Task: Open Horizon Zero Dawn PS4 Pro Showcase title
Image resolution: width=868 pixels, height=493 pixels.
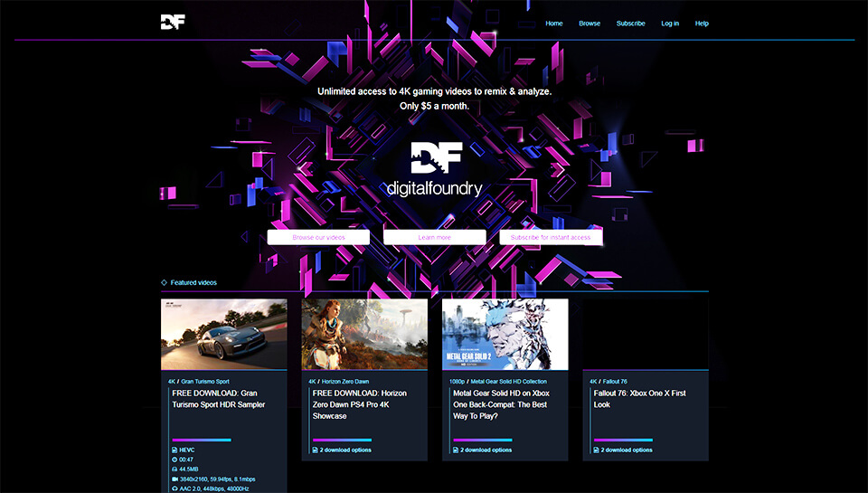Action: (x=359, y=404)
